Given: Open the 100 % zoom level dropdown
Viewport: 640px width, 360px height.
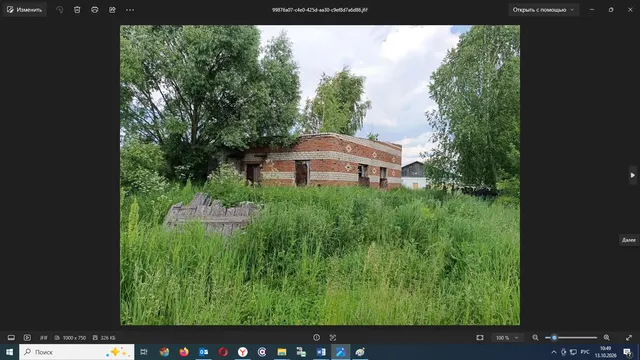Looking at the screenshot, I should coord(507,338).
